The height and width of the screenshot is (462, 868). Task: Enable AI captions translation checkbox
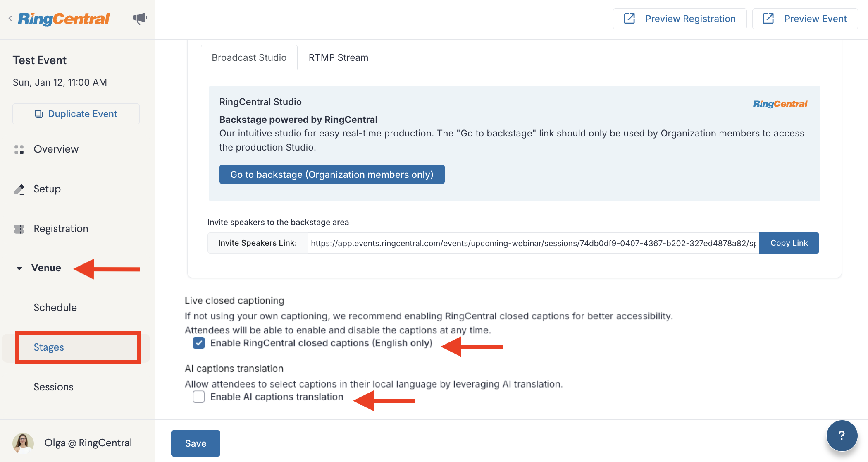(x=199, y=397)
